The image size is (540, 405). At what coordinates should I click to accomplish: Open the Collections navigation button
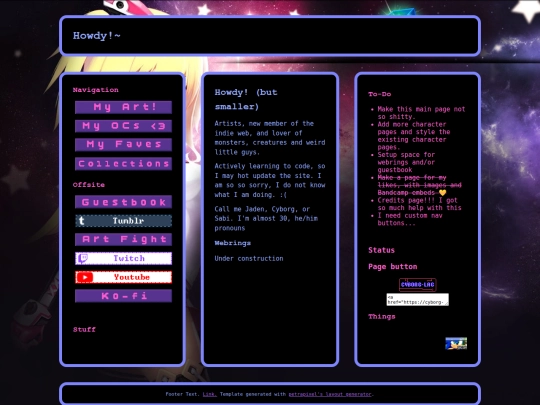[123, 164]
